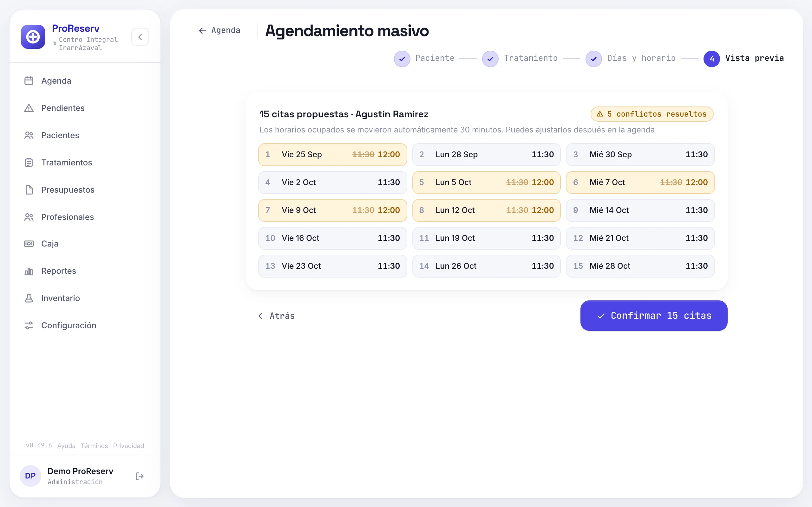The image size is (812, 507).
Task: Open Pendientes warning triangle icon
Action: coord(29,108)
